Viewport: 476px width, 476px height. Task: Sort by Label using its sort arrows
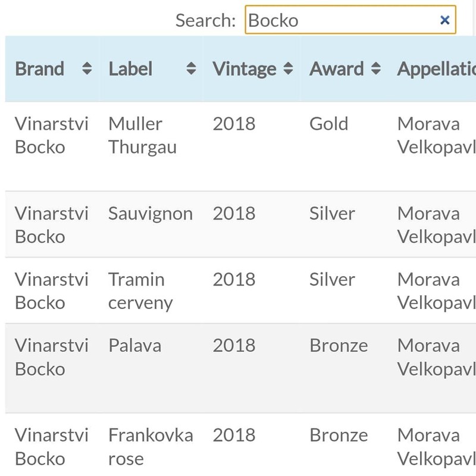191,69
